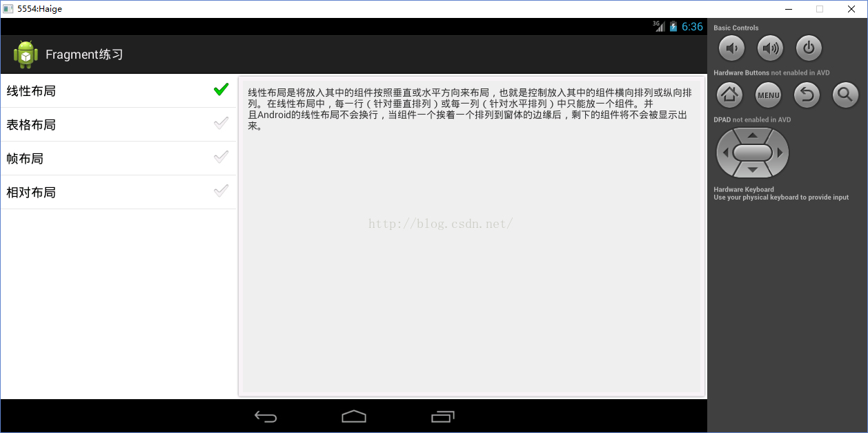868x433 pixels.
Task: Click the DPAD right arrow
Action: [780, 153]
